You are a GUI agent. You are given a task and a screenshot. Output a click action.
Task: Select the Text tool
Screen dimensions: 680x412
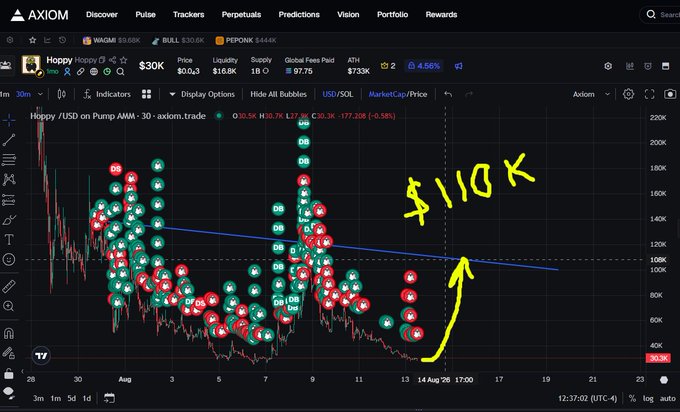point(9,239)
